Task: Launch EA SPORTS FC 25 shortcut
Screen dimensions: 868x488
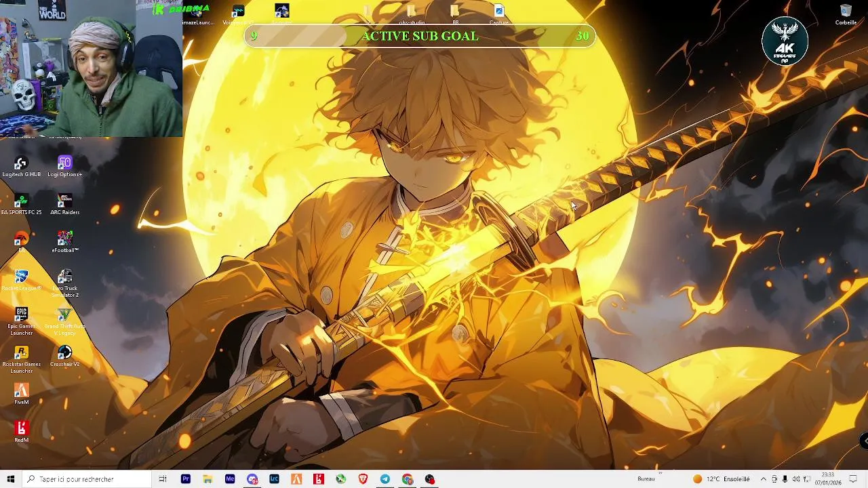Action: point(21,205)
